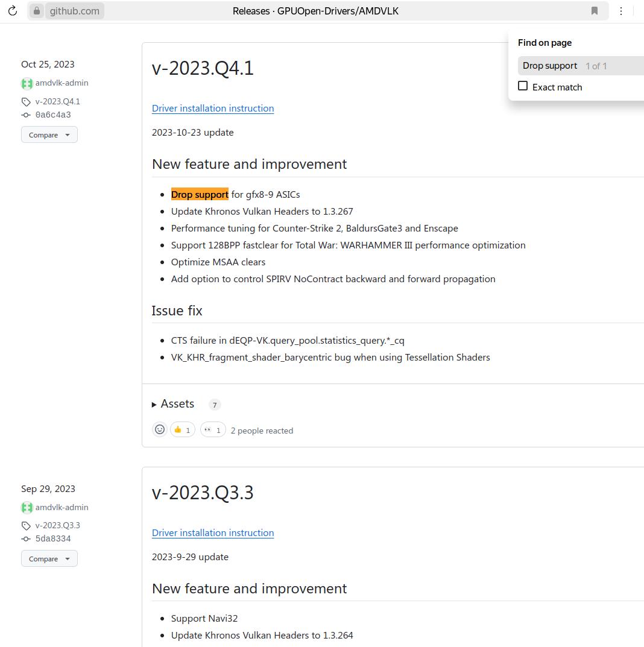644x647 pixels.
Task: Open the browser three-dot menu
Action: point(621,11)
